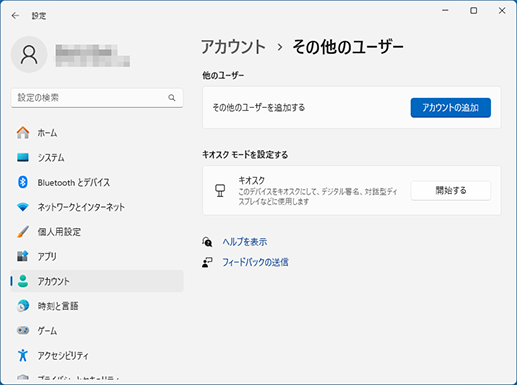Click the システム monitor icon

[x=23, y=157]
